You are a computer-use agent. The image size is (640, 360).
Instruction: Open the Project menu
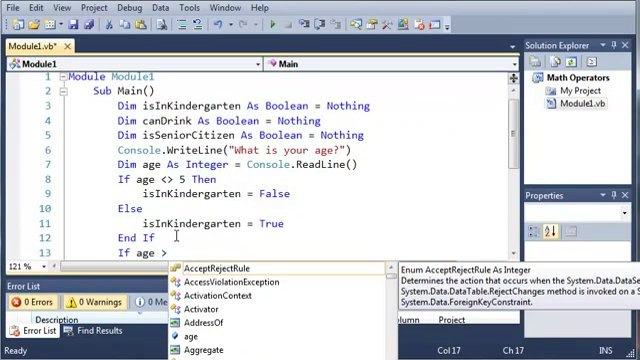coord(94,8)
